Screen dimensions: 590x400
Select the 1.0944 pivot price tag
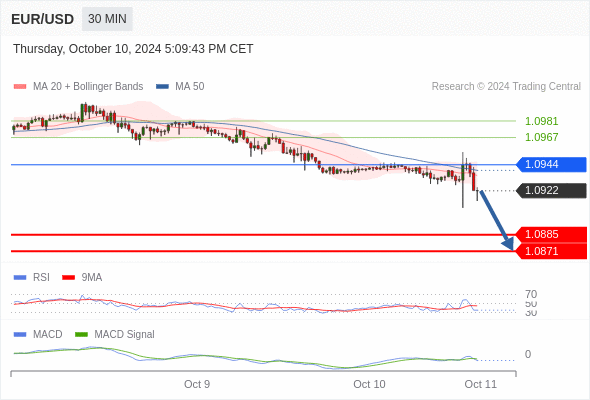(x=551, y=164)
